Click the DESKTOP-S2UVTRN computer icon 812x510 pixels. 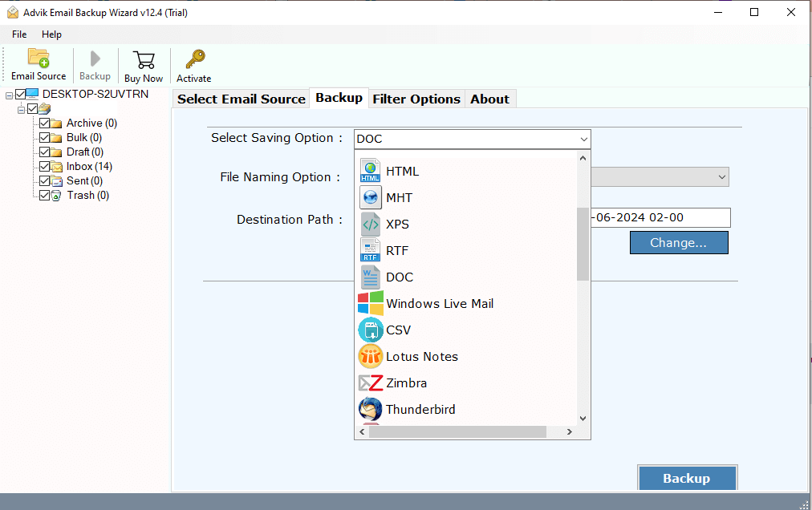click(x=32, y=94)
